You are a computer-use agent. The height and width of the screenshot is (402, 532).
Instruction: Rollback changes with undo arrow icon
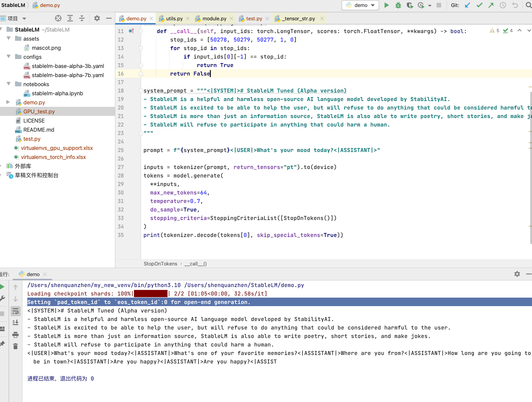pos(515,5)
